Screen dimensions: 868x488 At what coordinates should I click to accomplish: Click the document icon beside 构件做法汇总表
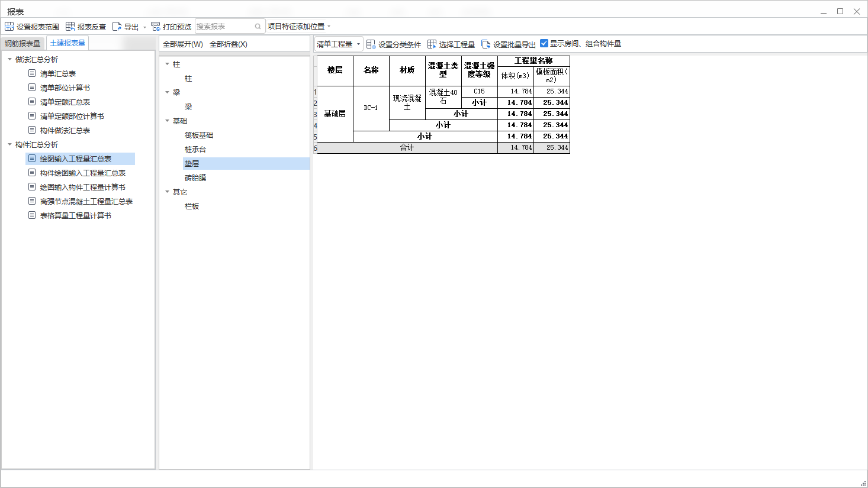(32, 130)
